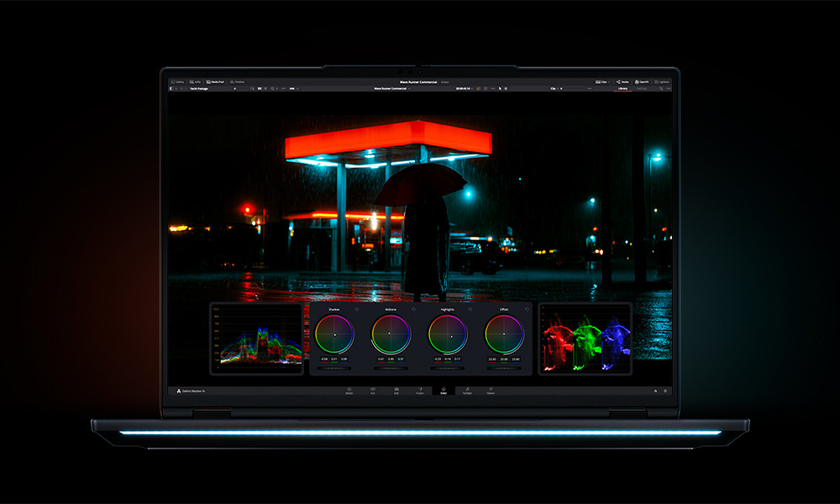840x504 pixels.
Task: Open the Clip mode dropdown
Action: pos(555,88)
